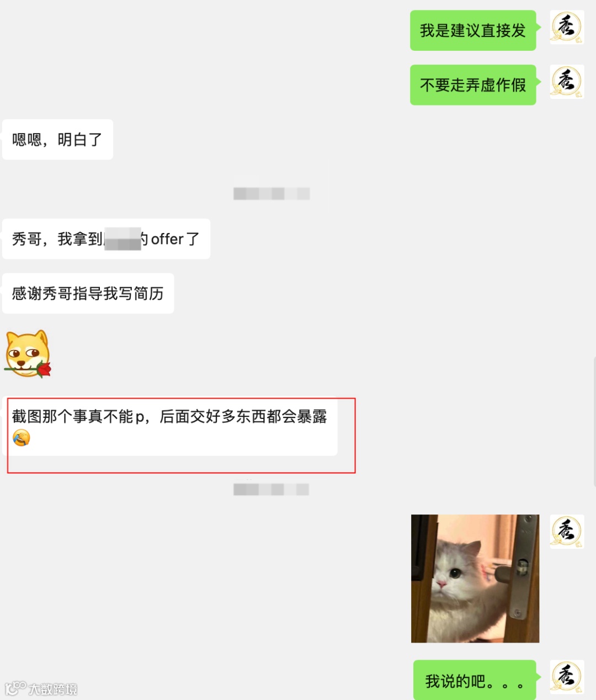Select the 截图那个事真不能p message
Image resolution: width=596 pixels, height=700 pixels.
pos(169,426)
